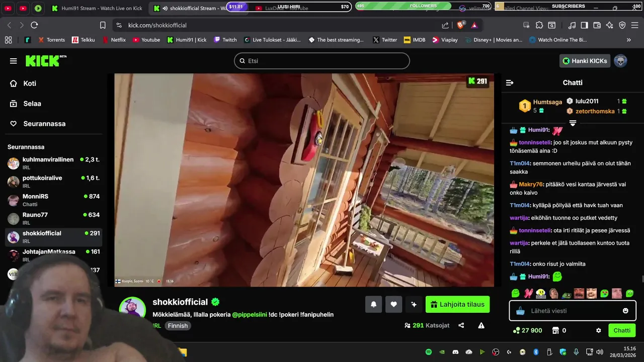644x362 pixels.
Task: Click Lahjoita tilaus gift button
Action: tap(457, 304)
